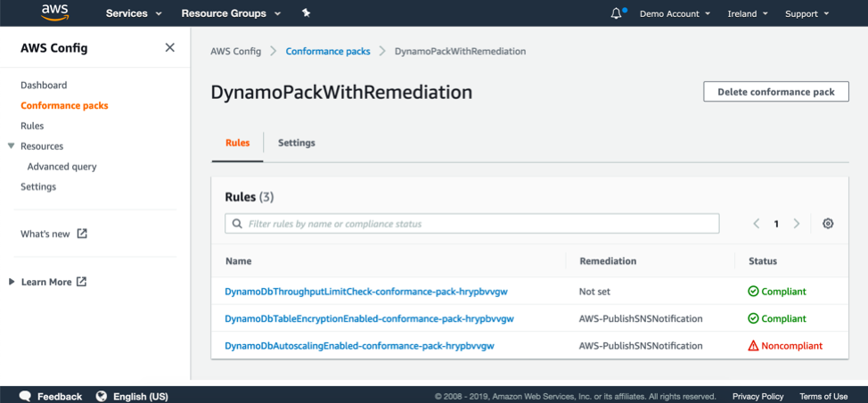Switch to the Rules tab
The height and width of the screenshot is (403, 868).
coord(237,143)
